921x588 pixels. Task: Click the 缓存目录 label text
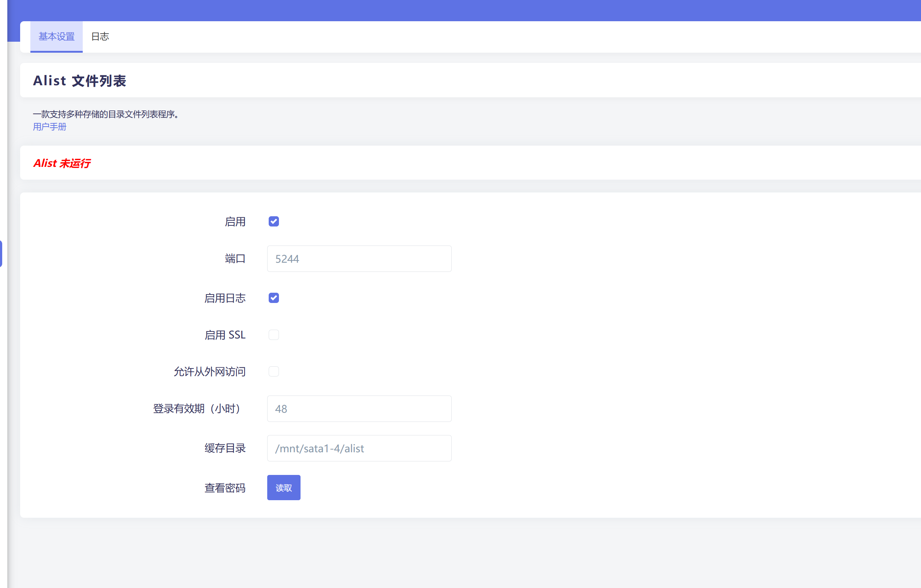pos(225,448)
